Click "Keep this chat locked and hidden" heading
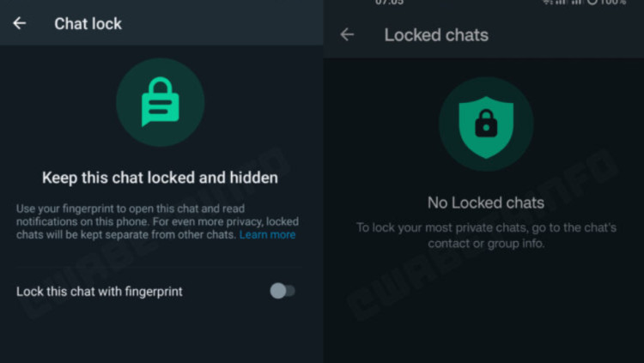This screenshot has height=363, width=644. 160,178
